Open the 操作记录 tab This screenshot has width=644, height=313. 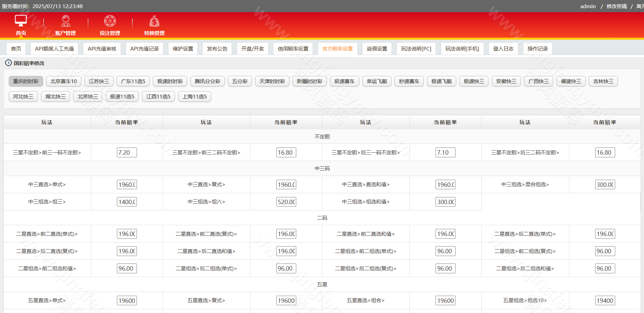(537, 49)
